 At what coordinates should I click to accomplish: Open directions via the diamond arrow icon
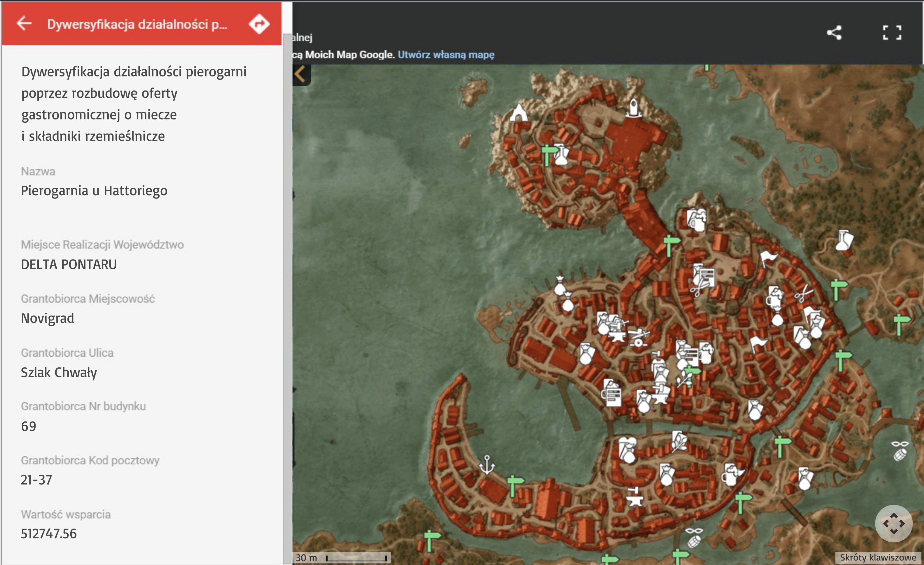click(259, 24)
